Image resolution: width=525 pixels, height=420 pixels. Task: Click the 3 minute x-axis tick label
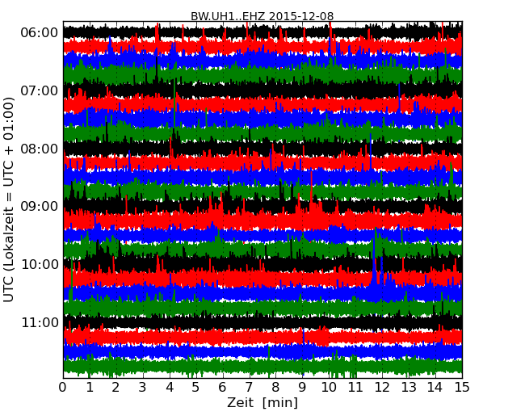coord(143,388)
